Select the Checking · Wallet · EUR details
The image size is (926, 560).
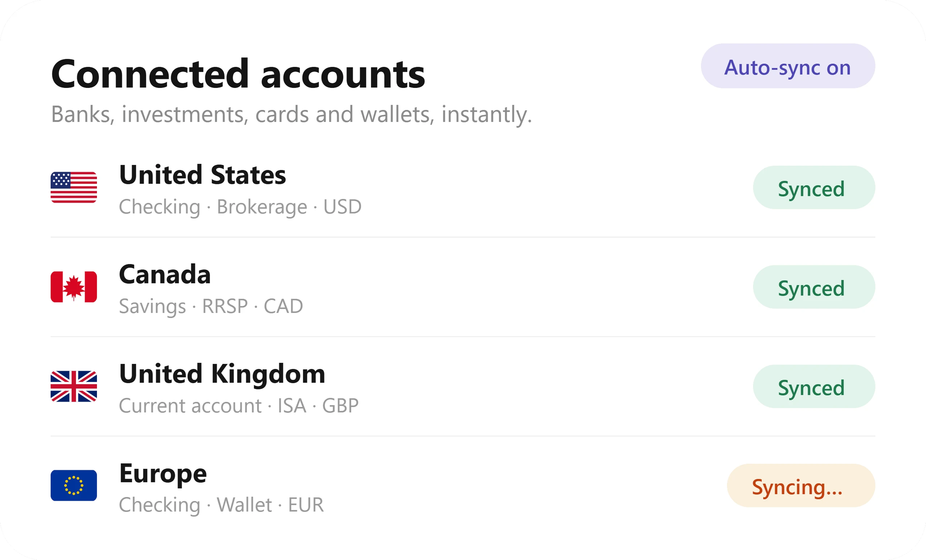tap(221, 505)
